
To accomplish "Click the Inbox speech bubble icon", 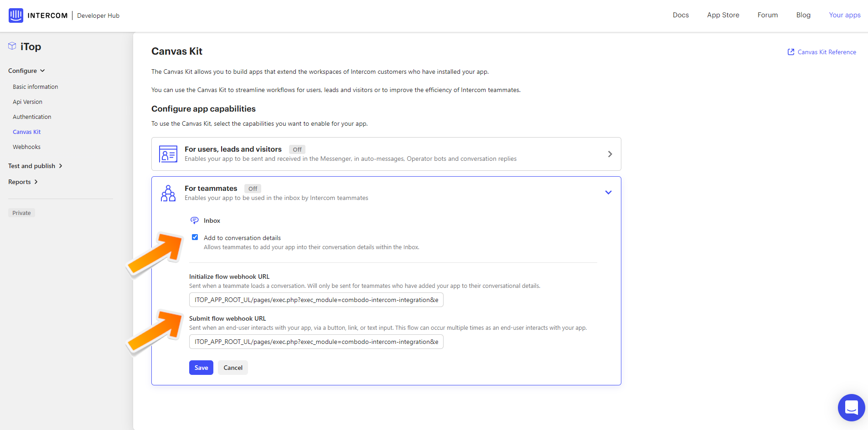I will click(194, 220).
